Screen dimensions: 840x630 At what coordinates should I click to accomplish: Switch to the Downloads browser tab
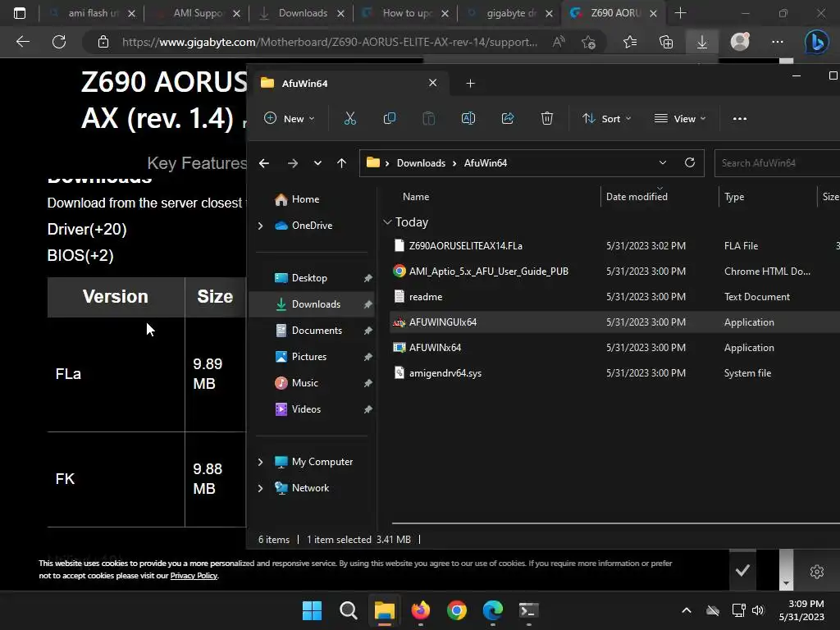pos(303,13)
